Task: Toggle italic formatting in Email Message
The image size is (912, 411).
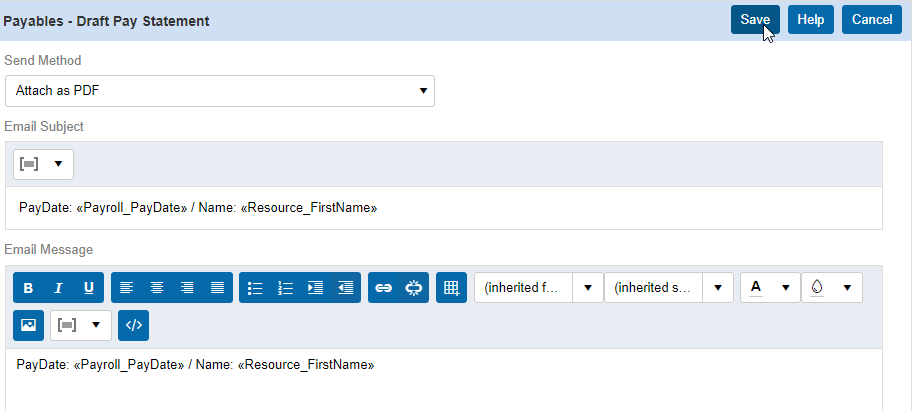Action: click(58, 288)
